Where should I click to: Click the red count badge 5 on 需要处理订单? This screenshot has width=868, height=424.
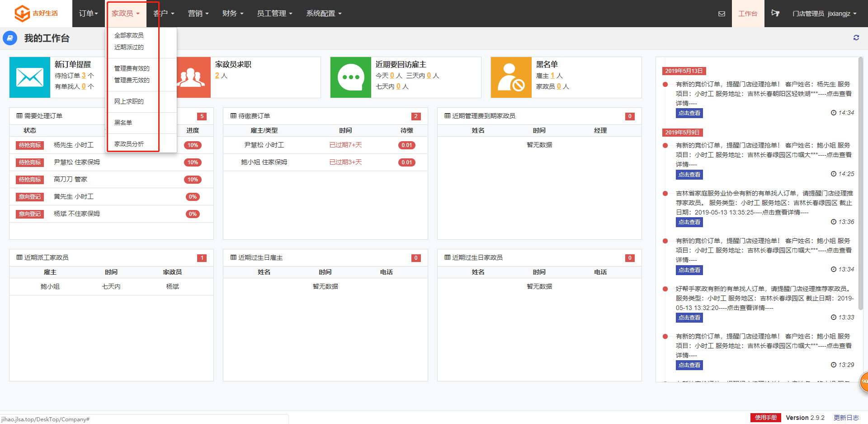[202, 116]
